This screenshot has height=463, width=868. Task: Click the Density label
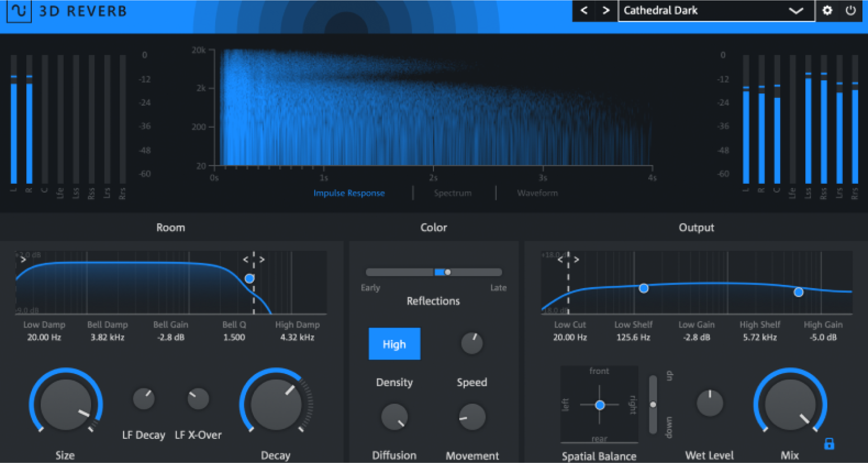(394, 382)
